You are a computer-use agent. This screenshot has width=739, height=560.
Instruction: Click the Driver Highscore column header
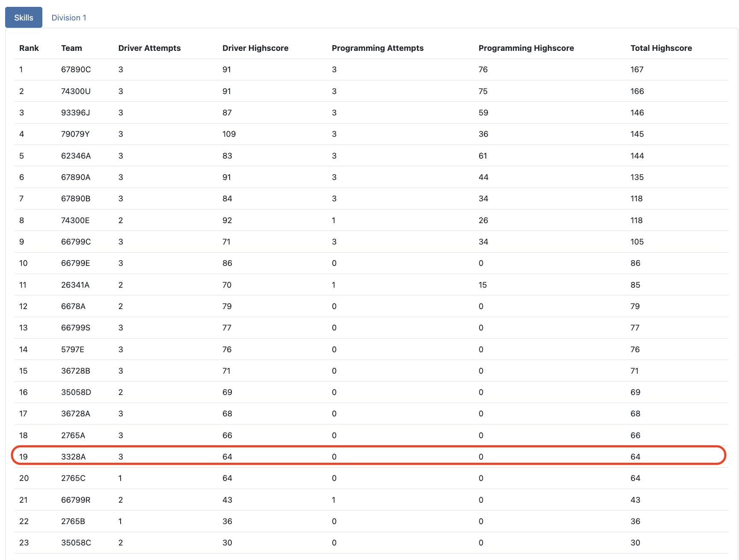point(255,48)
